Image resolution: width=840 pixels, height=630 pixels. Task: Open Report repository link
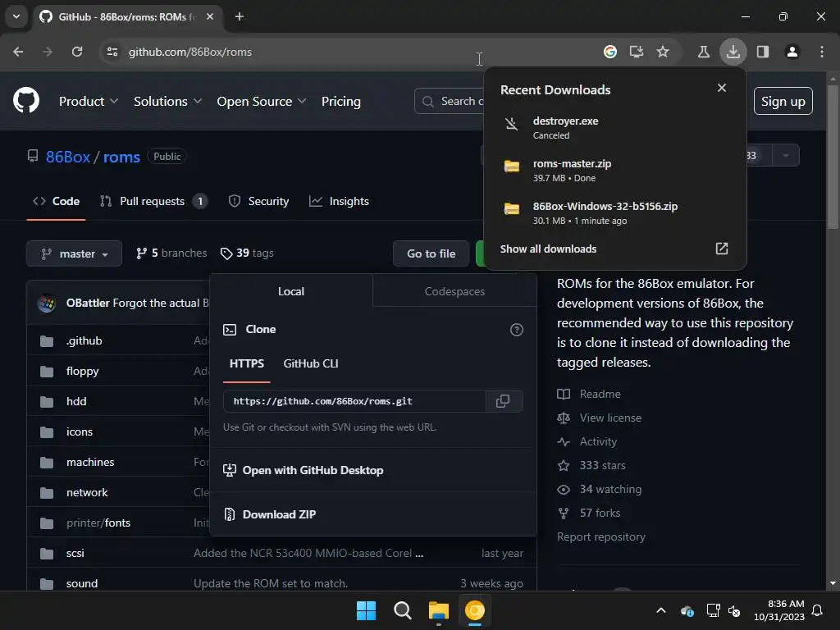pyautogui.click(x=601, y=536)
